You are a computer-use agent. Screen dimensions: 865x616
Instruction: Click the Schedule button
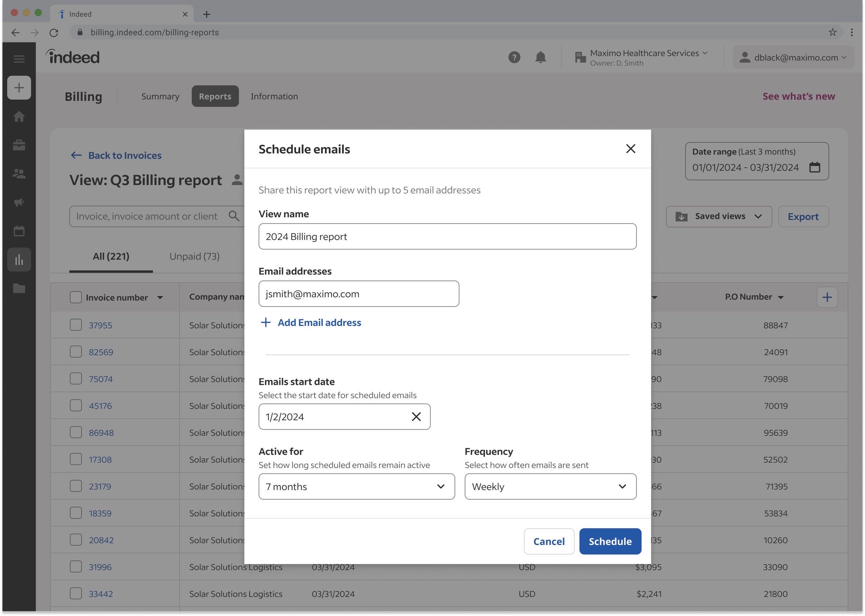click(x=610, y=542)
